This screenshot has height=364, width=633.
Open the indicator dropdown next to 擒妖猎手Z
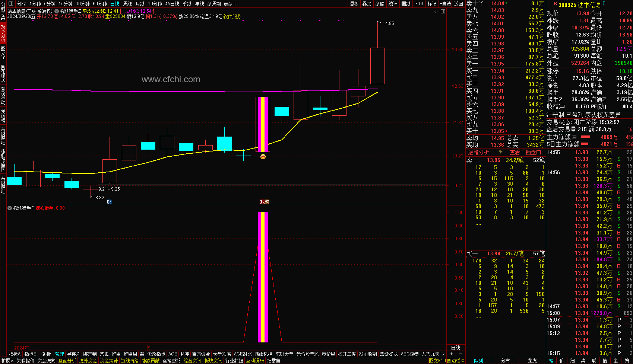click(x=57, y=11)
